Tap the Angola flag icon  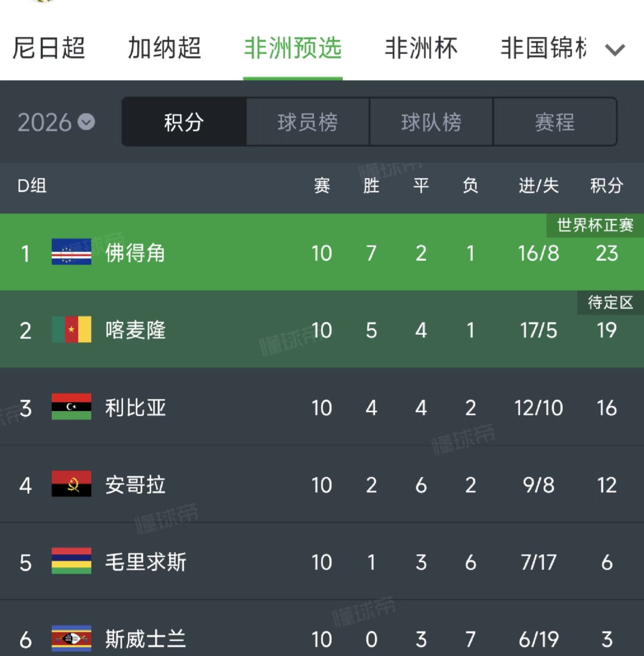coord(72,484)
